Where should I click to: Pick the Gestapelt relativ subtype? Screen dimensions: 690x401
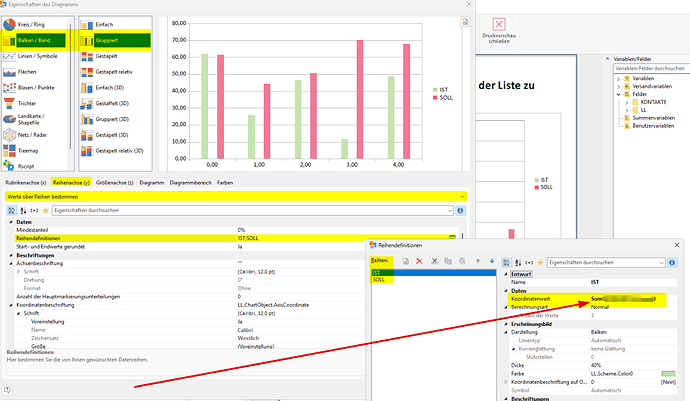114,72
